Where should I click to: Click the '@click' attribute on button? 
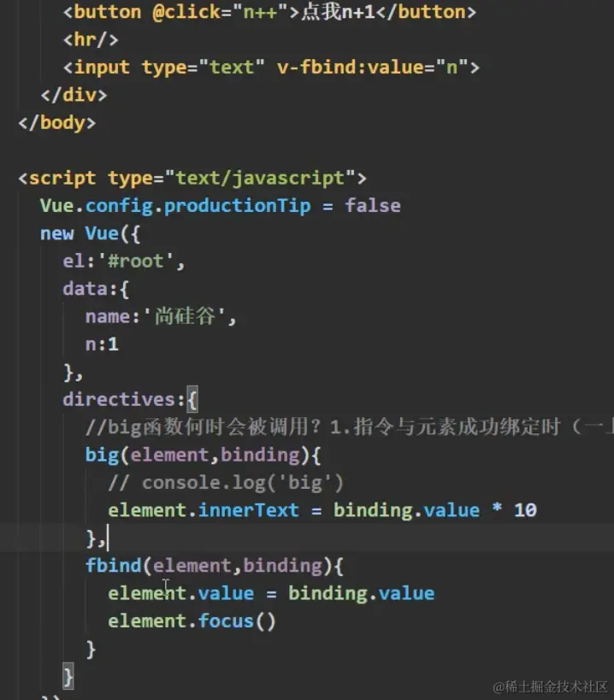pyautogui.click(x=186, y=12)
